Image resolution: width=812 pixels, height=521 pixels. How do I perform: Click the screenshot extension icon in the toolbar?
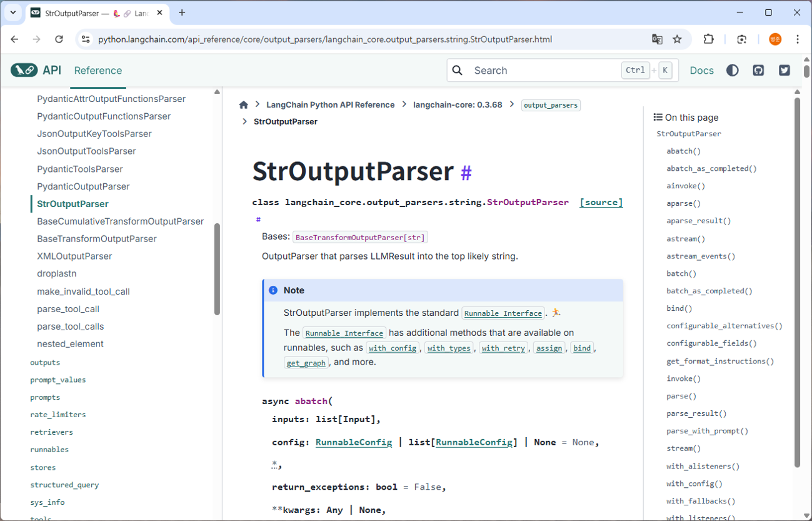pos(742,39)
